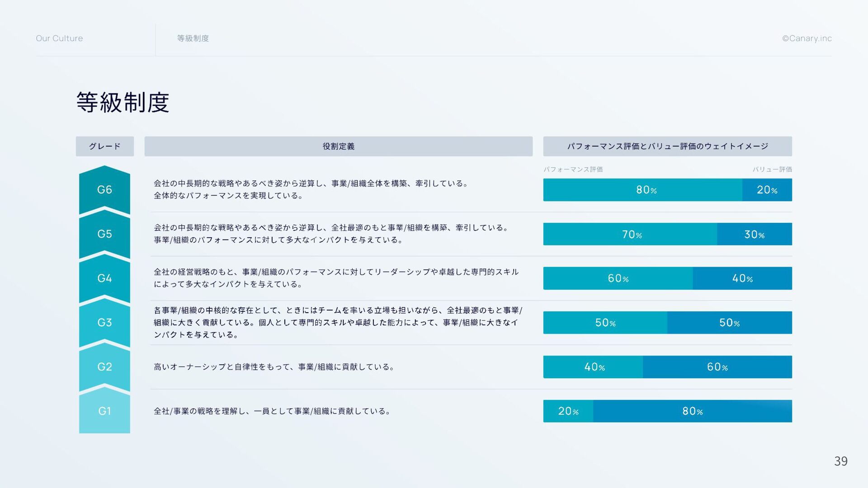Click the 60% value bar for G2
Image resolution: width=868 pixels, height=488 pixels.
click(x=717, y=367)
